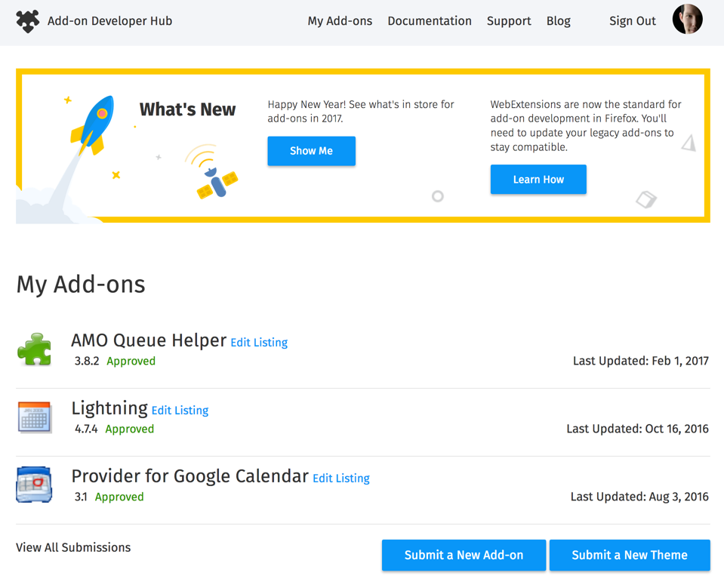This screenshot has width=724, height=588.
Task: Sign Out of the Developer Hub
Action: click(x=632, y=21)
